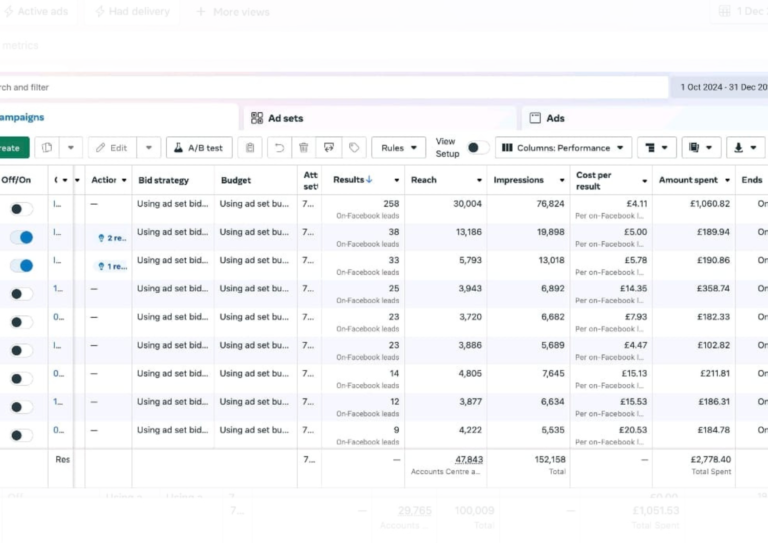Image resolution: width=768 pixels, height=543 pixels.
Task: Toggle the View Setup switch
Action: [478, 148]
